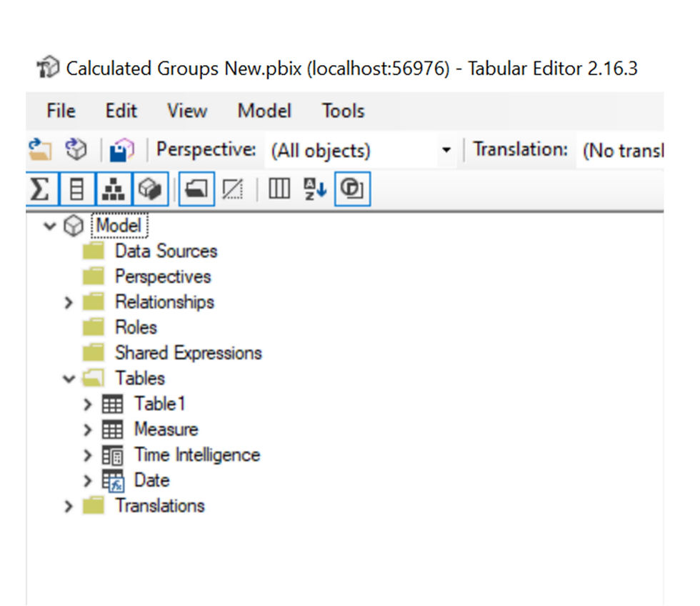Open the Edit menu
Image resolution: width=700 pixels, height=606 pixels.
pyautogui.click(x=121, y=111)
